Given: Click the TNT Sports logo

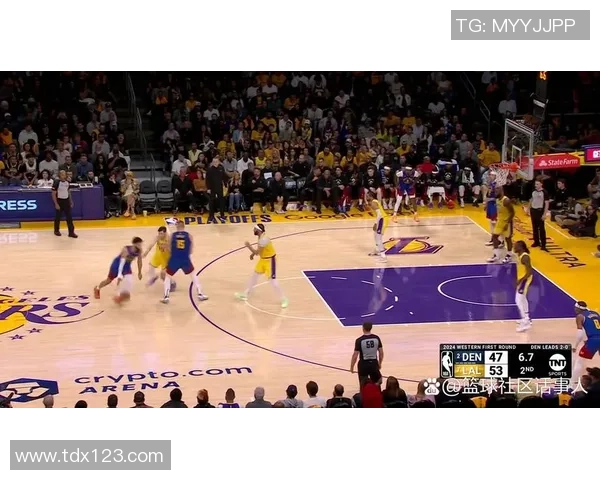Looking at the screenshot, I should coord(557,363).
